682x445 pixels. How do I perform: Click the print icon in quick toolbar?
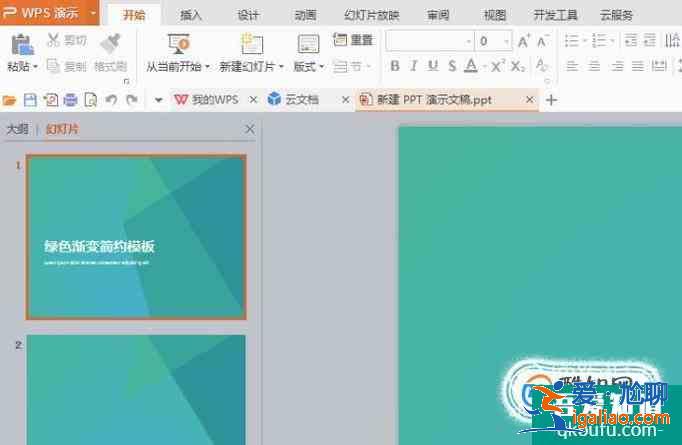pyautogui.click(x=70, y=100)
